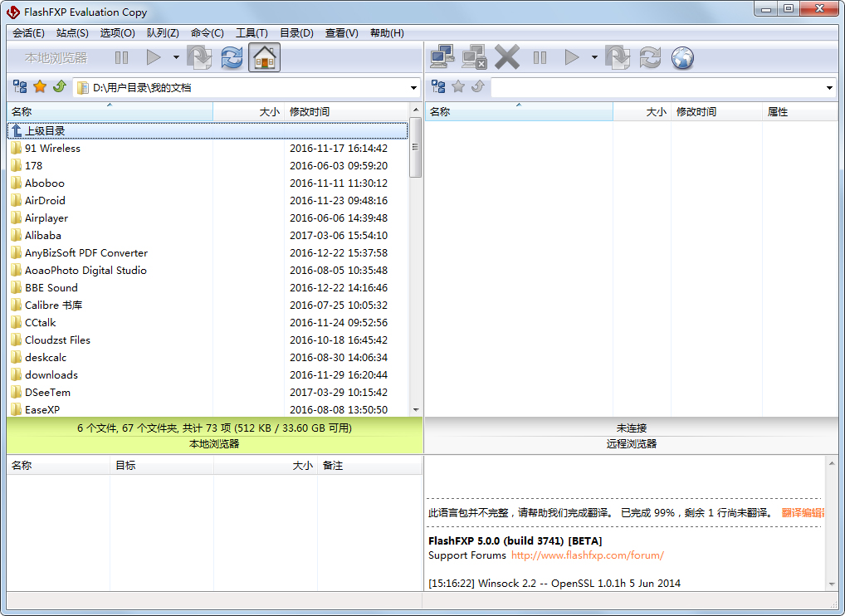Click the remote favorites star icon
Image resolution: width=845 pixels, height=616 pixels.
(x=458, y=87)
